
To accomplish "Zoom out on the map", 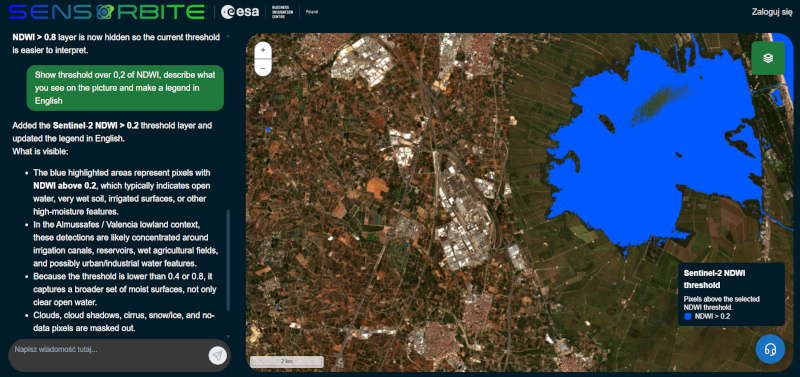I will pyautogui.click(x=263, y=67).
